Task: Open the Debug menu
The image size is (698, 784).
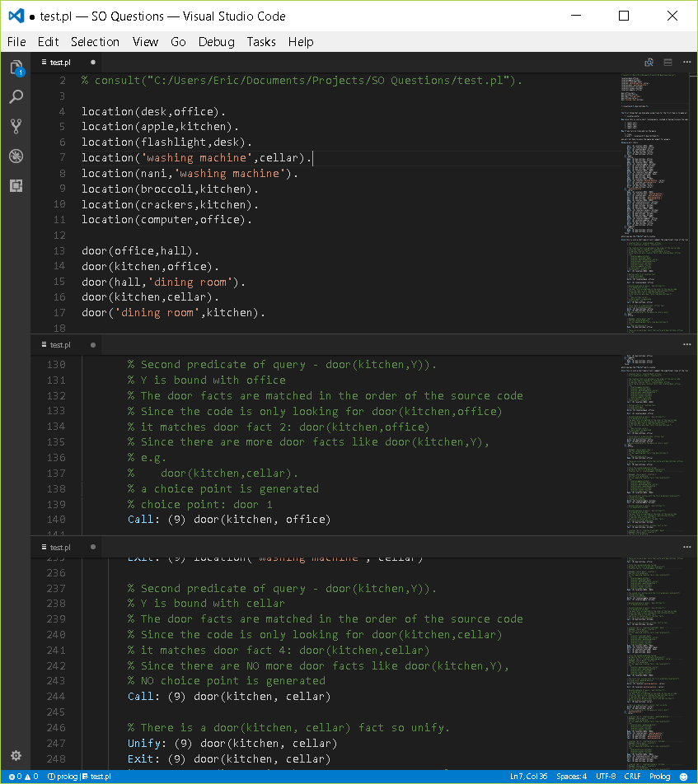Action: [x=216, y=42]
